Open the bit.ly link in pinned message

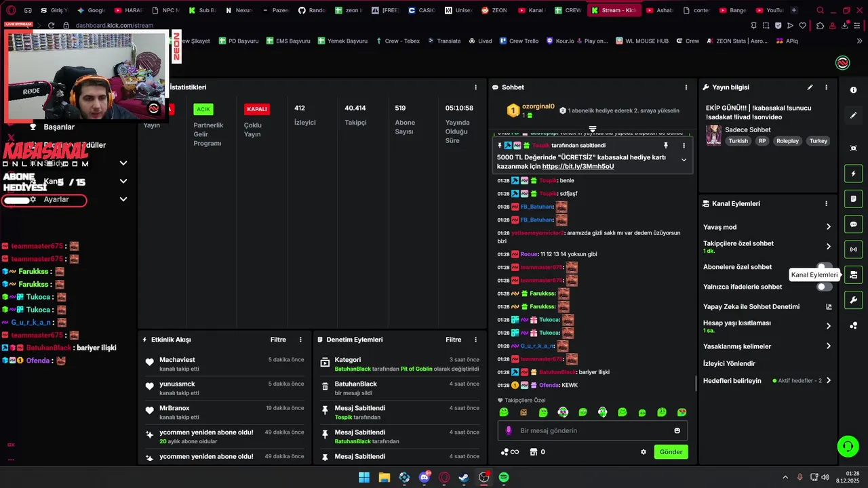pos(578,166)
